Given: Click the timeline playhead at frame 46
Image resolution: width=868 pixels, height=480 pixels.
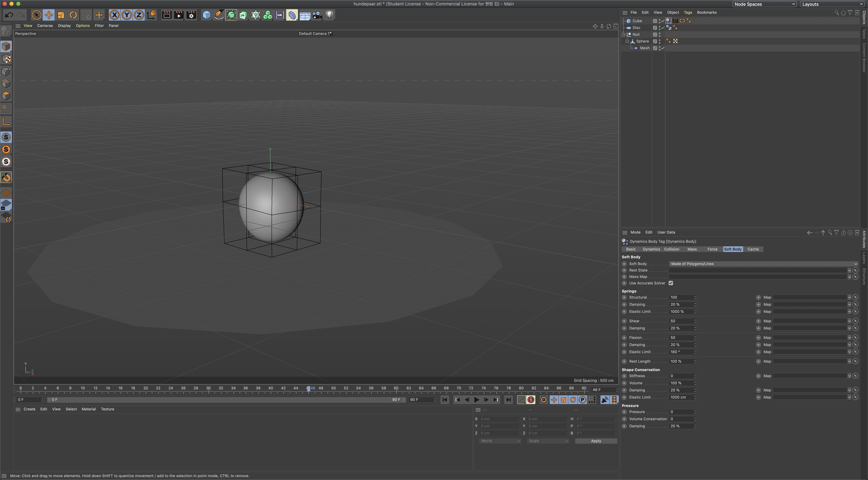Looking at the screenshot, I should [x=308, y=388].
